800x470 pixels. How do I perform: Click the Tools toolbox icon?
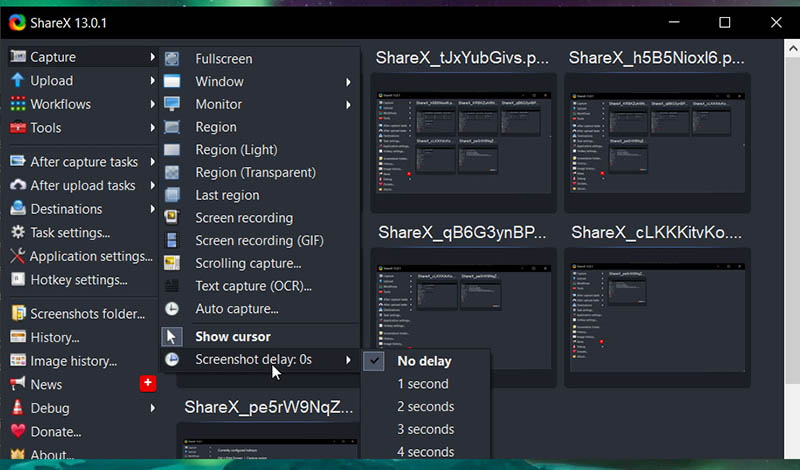[x=18, y=127]
